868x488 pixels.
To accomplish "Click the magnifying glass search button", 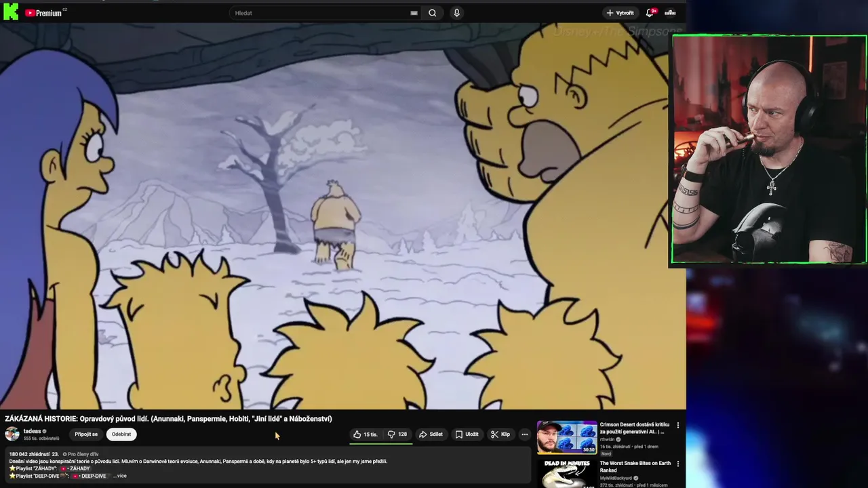I will 433,13.
